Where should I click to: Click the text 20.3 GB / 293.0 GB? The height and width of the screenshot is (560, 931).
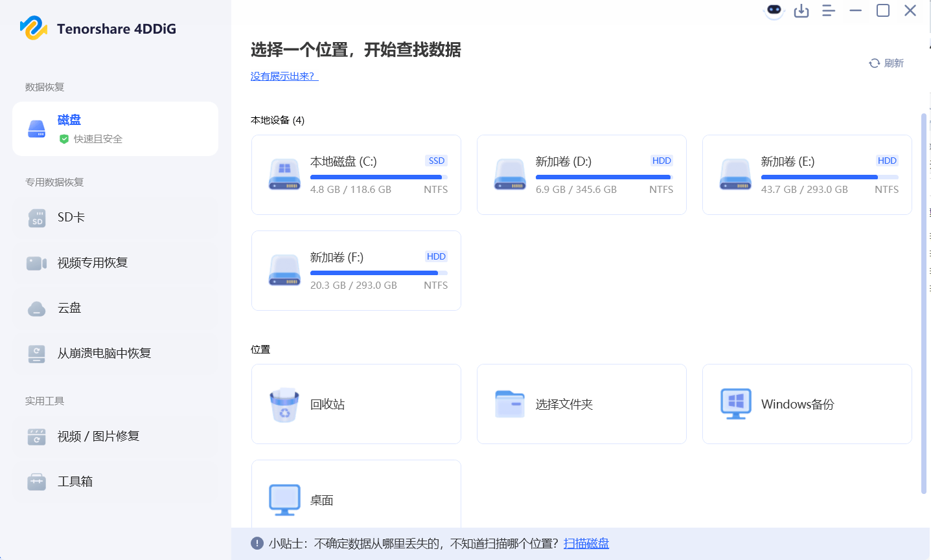[354, 286]
